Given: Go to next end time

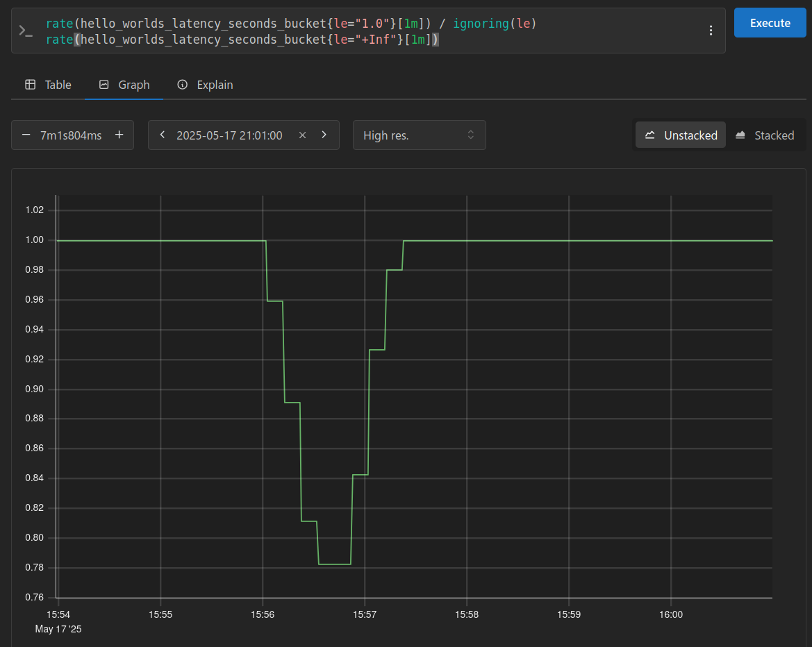Looking at the screenshot, I should (x=324, y=135).
